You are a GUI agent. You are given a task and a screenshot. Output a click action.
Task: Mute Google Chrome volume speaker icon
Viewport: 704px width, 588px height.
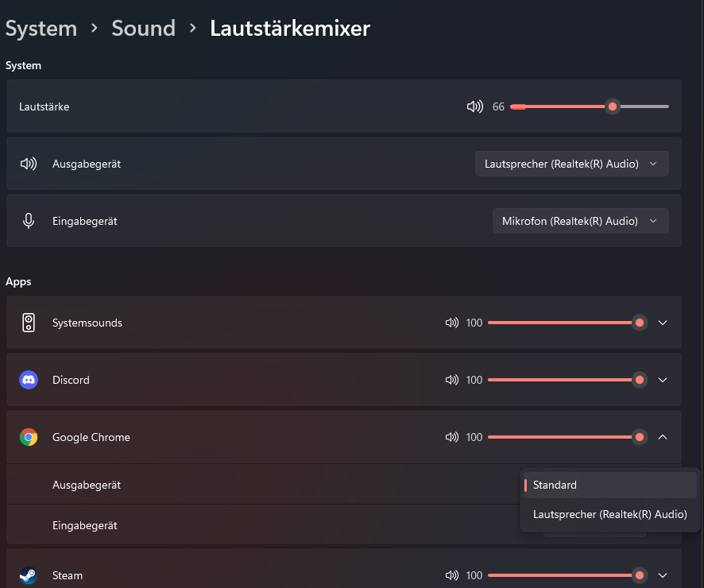pos(452,437)
